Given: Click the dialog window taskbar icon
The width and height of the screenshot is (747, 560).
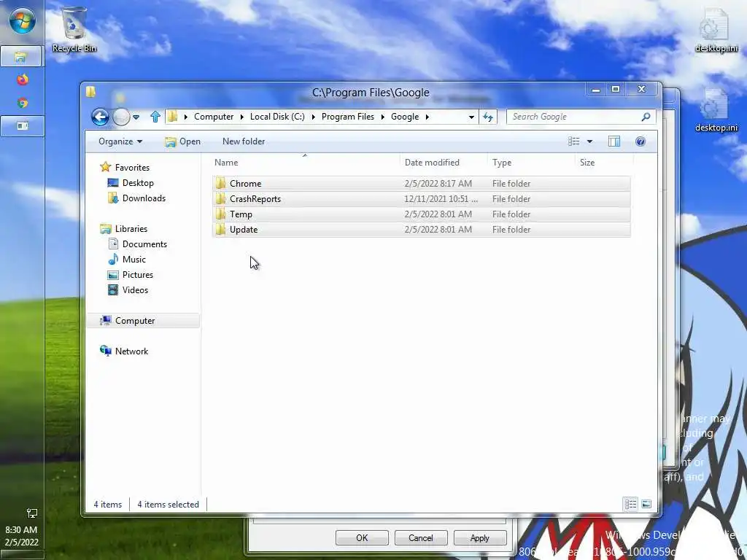Looking at the screenshot, I should [x=22, y=126].
